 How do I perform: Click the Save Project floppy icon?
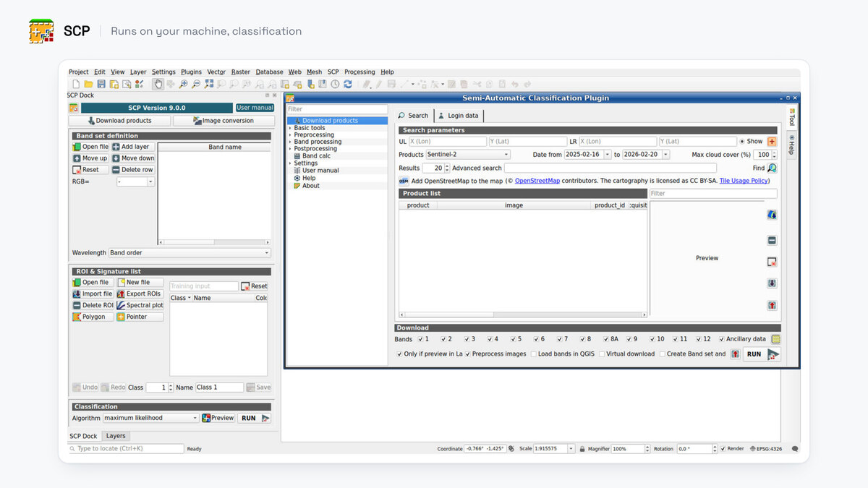pyautogui.click(x=101, y=84)
